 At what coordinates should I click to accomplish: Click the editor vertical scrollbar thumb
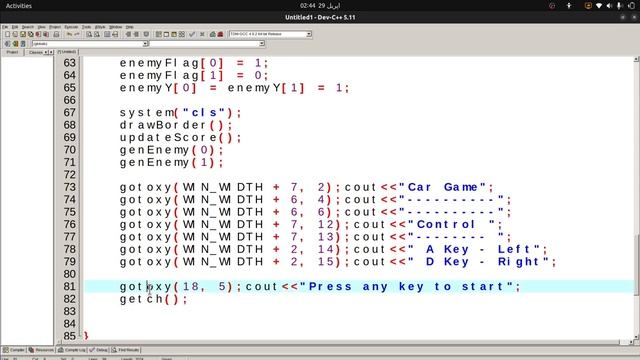636,265
